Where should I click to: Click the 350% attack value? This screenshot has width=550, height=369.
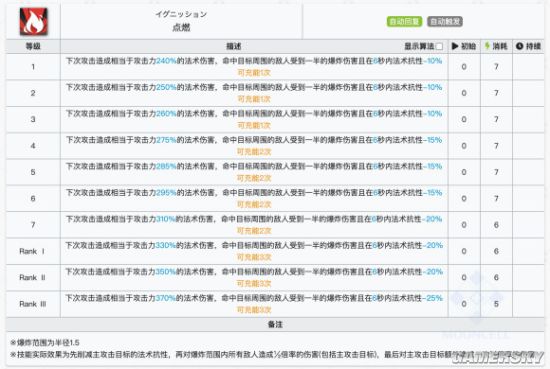[165, 271]
